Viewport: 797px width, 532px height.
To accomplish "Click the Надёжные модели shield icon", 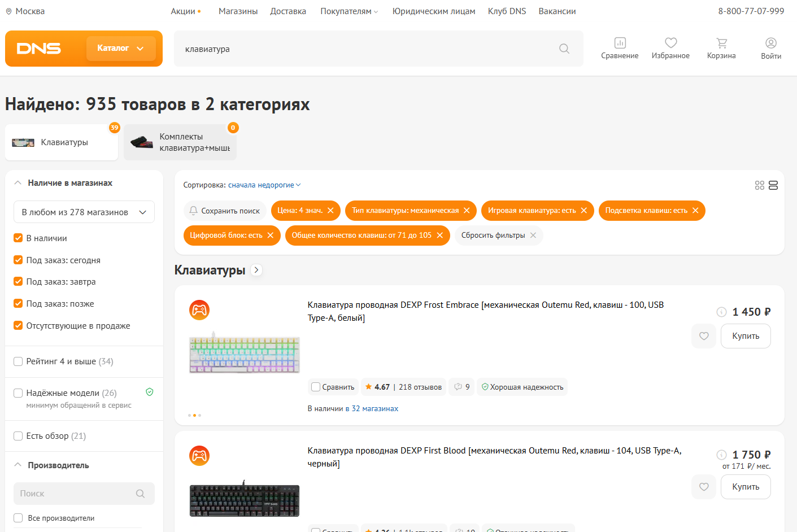I will (x=150, y=392).
